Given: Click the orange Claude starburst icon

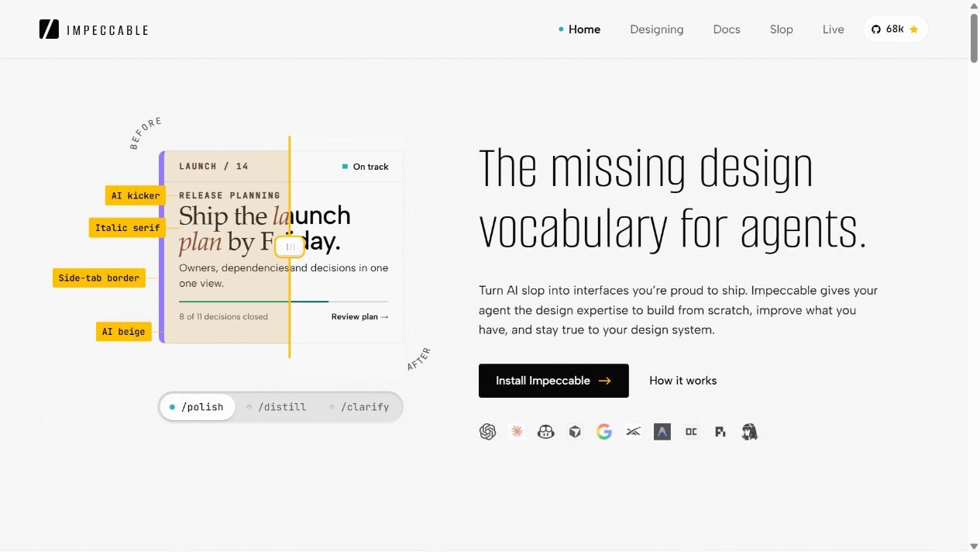Looking at the screenshot, I should (517, 432).
